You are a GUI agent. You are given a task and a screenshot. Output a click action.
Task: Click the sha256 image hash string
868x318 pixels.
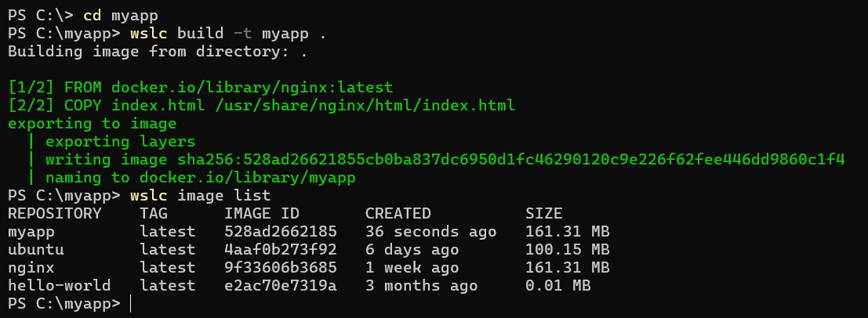pos(511,160)
